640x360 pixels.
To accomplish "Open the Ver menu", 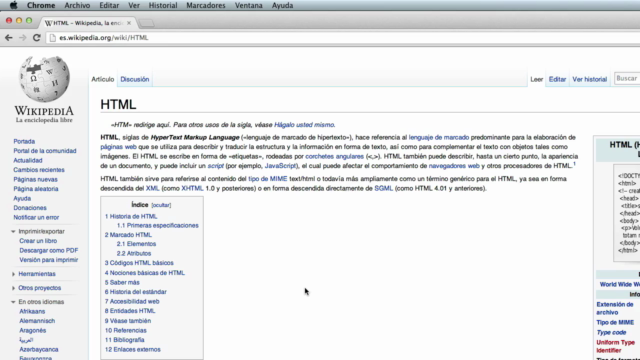I will (134, 5).
